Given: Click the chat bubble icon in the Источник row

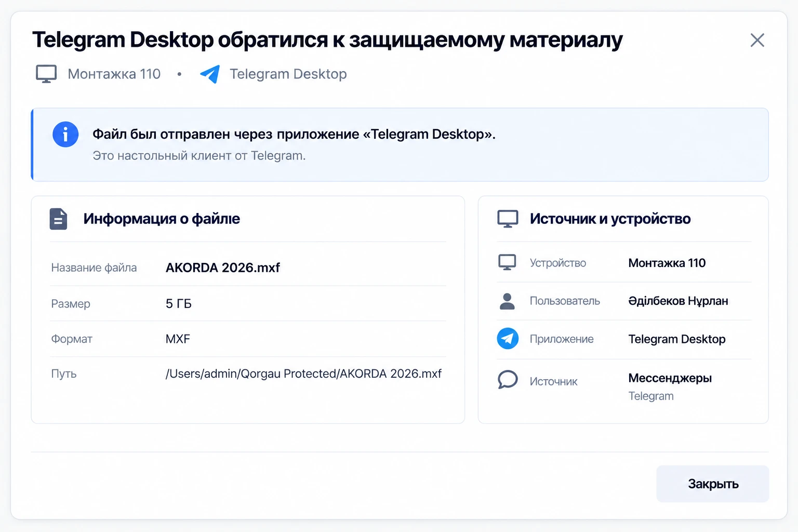Looking at the screenshot, I should pyautogui.click(x=508, y=380).
